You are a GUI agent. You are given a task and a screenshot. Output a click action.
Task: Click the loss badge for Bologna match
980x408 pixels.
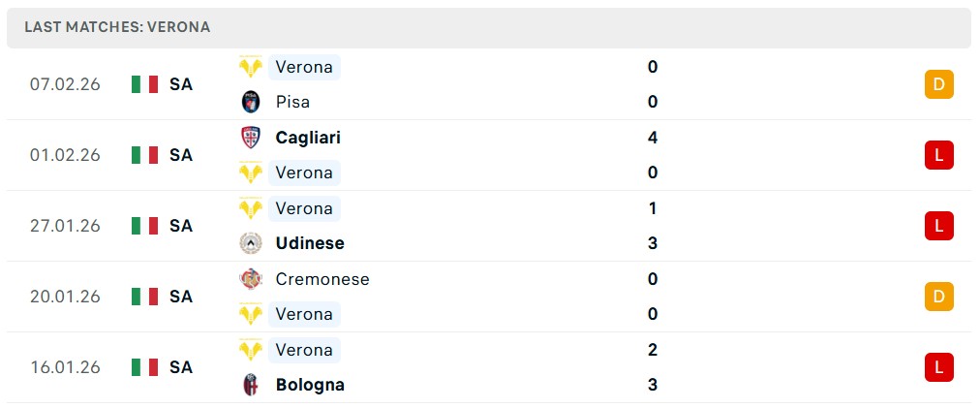(x=938, y=367)
